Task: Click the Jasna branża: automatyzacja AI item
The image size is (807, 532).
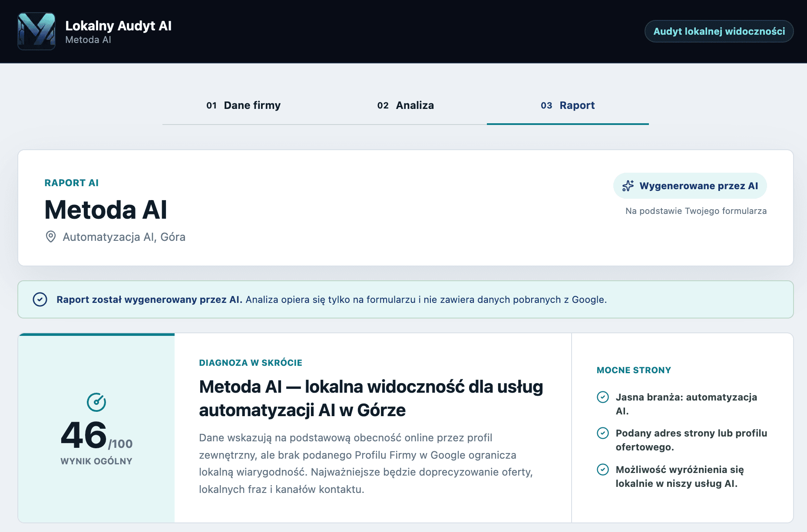Action: coord(686,404)
